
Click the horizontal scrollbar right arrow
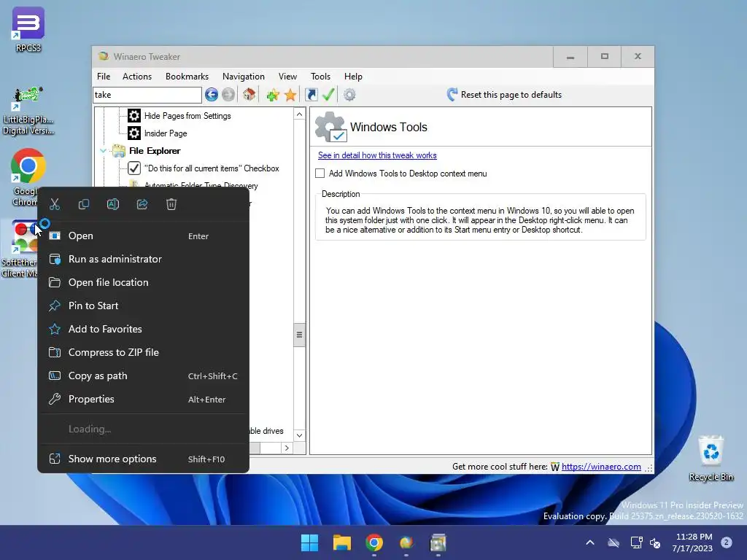coord(287,448)
